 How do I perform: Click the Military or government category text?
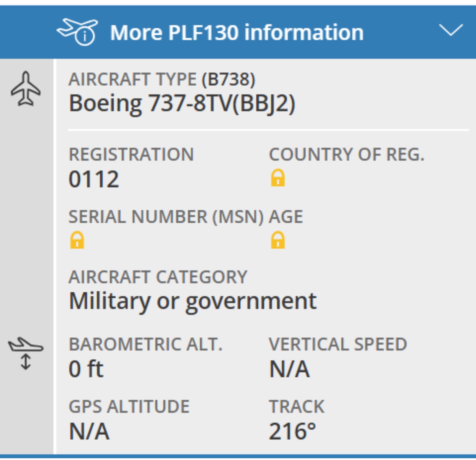pos(192,301)
